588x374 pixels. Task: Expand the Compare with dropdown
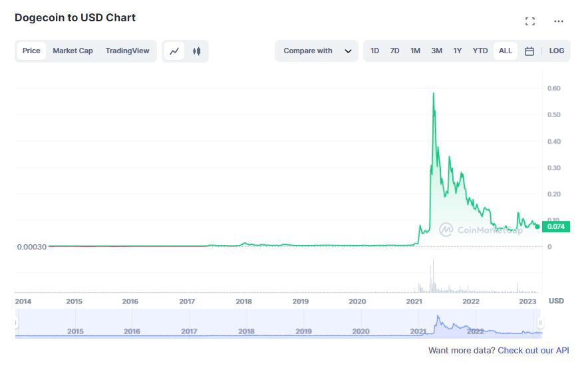tap(309, 51)
